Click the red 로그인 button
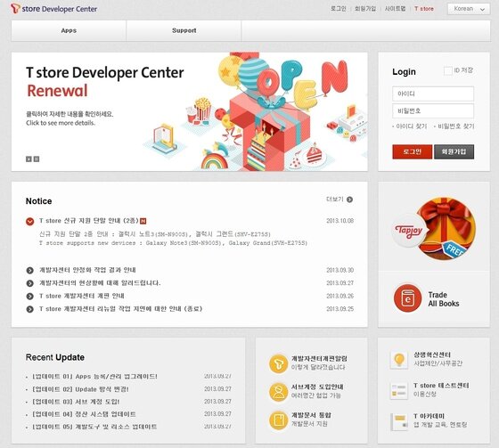The width and height of the screenshot is (499, 448). coord(412,151)
